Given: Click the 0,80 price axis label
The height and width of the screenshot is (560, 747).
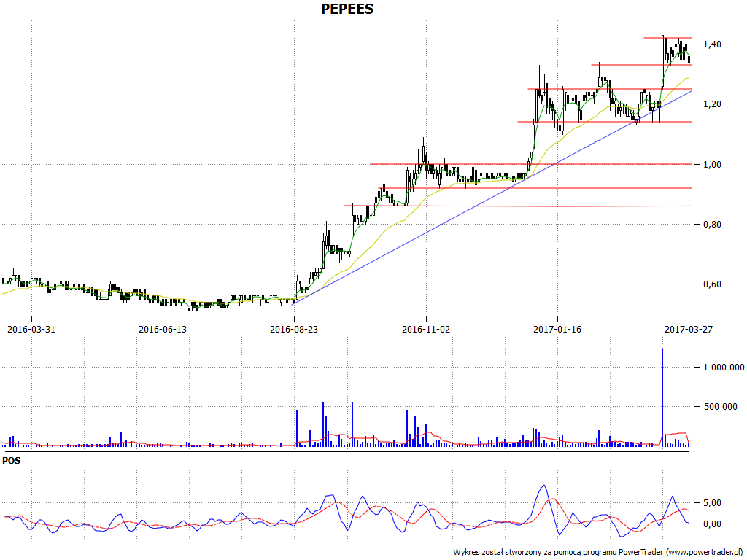Looking at the screenshot, I should pos(712,225).
